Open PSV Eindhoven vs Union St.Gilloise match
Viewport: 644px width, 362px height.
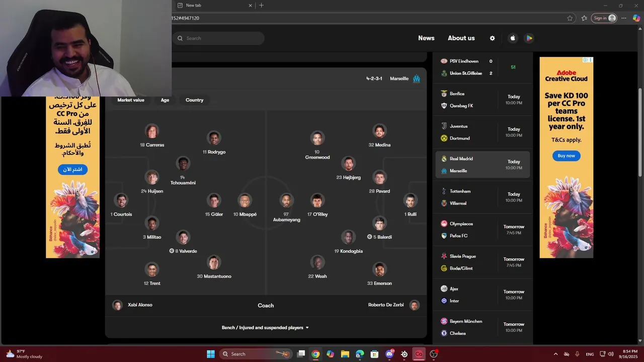click(x=482, y=67)
